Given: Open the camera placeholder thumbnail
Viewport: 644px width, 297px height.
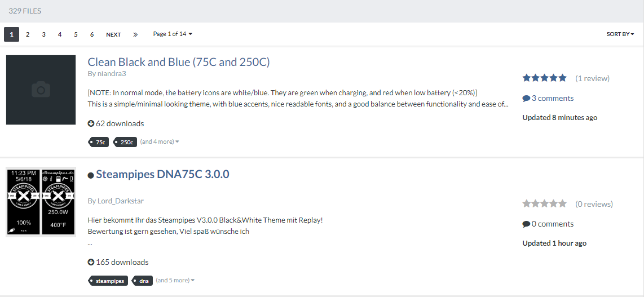Looking at the screenshot, I should [x=41, y=90].
